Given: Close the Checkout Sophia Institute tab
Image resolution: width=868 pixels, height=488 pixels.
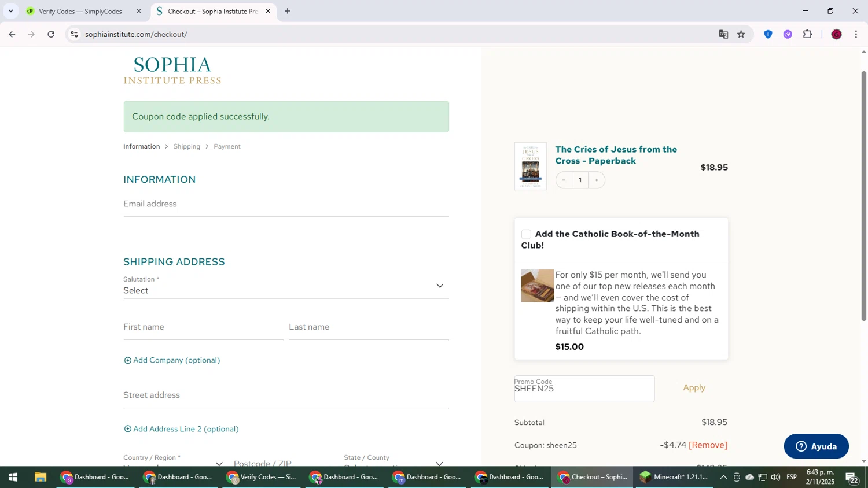Looking at the screenshot, I should [268, 11].
